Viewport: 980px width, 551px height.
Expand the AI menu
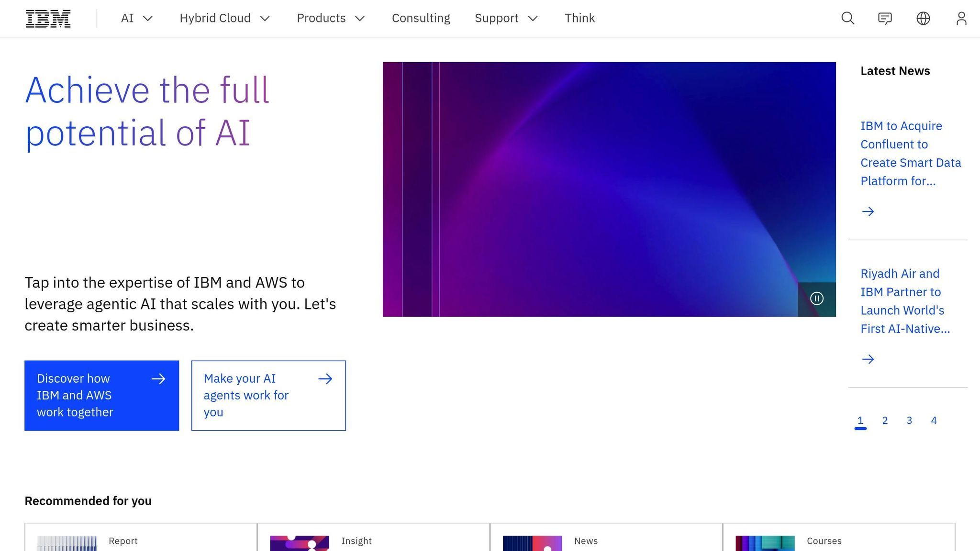click(x=137, y=18)
